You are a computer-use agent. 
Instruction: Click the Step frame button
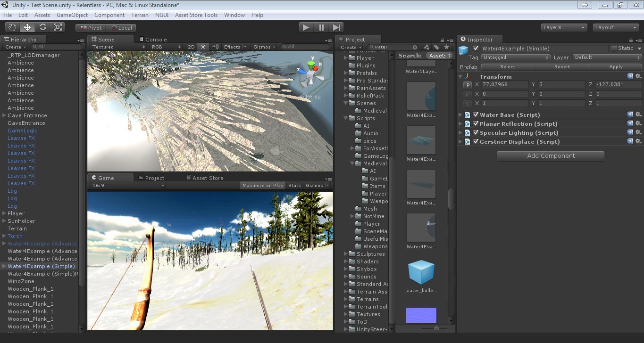(x=336, y=27)
